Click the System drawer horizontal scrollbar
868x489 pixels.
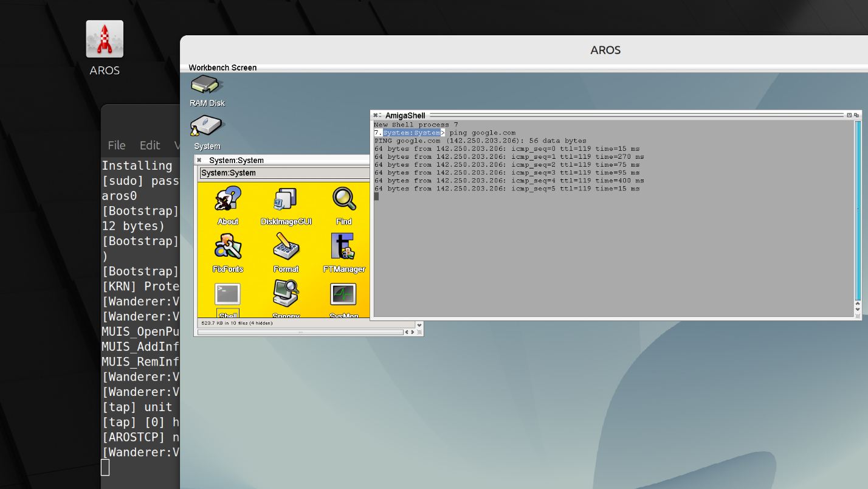pos(300,332)
